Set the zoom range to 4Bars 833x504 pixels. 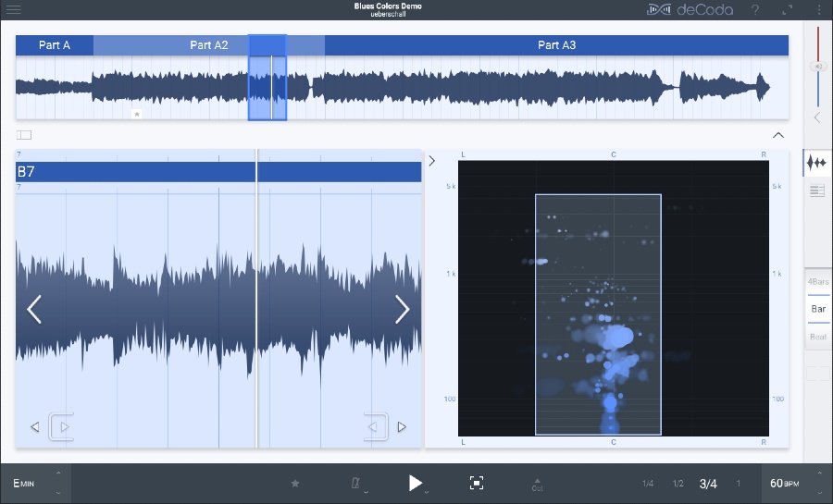[818, 281]
